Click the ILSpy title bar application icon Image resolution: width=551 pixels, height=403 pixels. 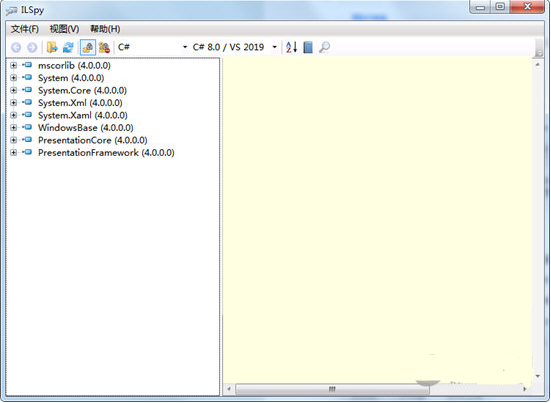coord(12,11)
